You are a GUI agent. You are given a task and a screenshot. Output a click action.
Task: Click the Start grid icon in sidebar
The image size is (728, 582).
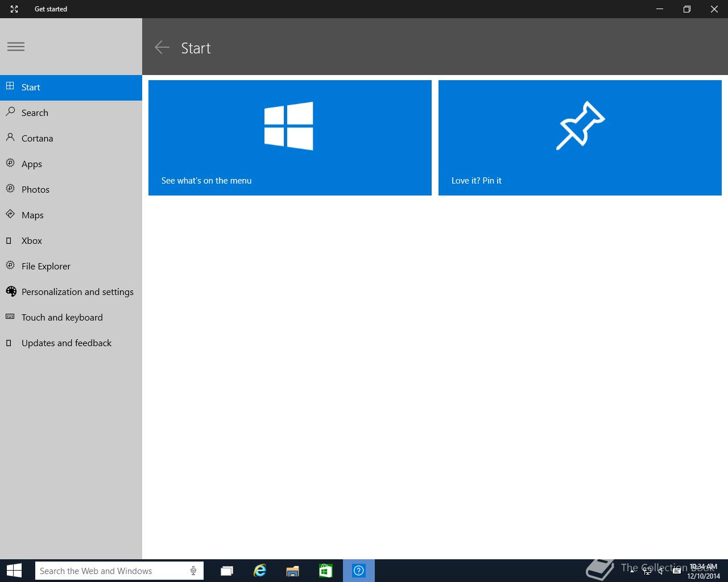coord(10,86)
